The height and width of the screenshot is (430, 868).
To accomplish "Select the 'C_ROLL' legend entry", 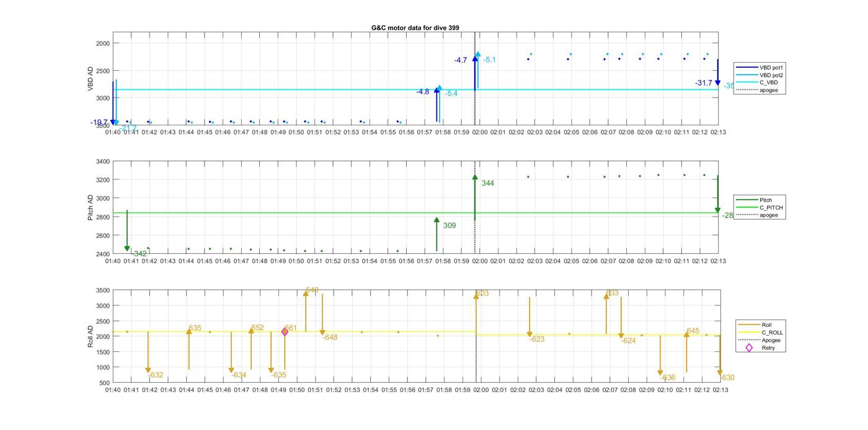I will (x=759, y=333).
